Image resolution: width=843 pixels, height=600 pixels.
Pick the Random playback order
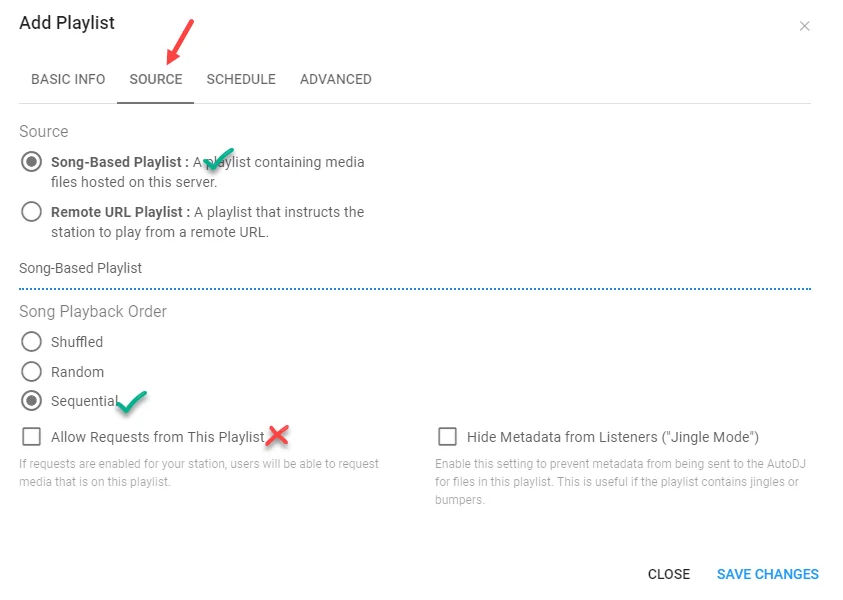pyautogui.click(x=32, y=372)
